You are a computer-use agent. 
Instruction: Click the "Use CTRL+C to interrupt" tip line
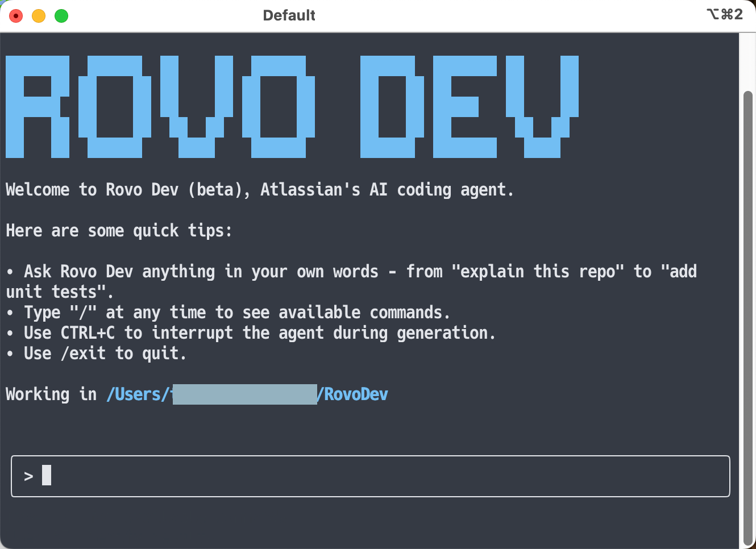click(251, 333)
